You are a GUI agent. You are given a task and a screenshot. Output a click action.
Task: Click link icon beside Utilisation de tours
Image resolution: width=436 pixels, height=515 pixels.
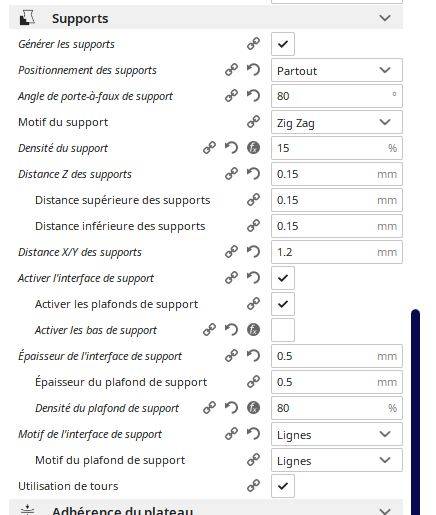tap(253, 486)
